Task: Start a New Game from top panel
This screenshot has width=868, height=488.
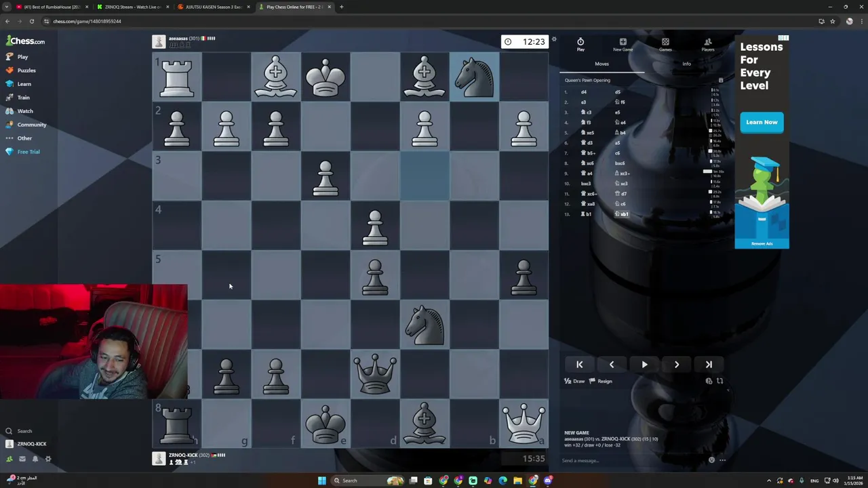Action: 623,44
